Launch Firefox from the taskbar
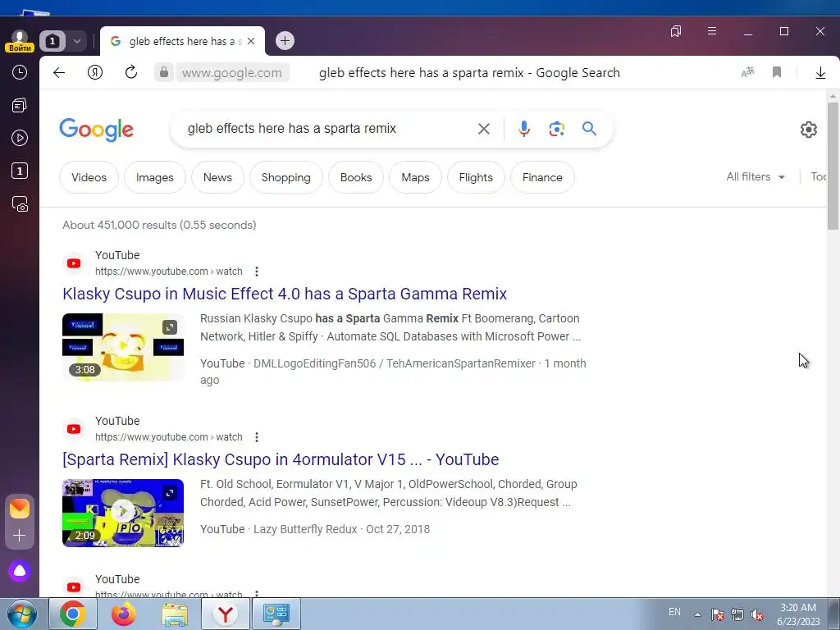The width and height of the screenshot is (840, 630). (x=124, y=614)
